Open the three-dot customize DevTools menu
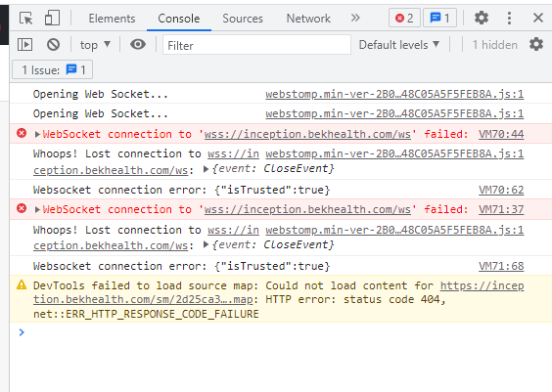 [x=509, y=18]
